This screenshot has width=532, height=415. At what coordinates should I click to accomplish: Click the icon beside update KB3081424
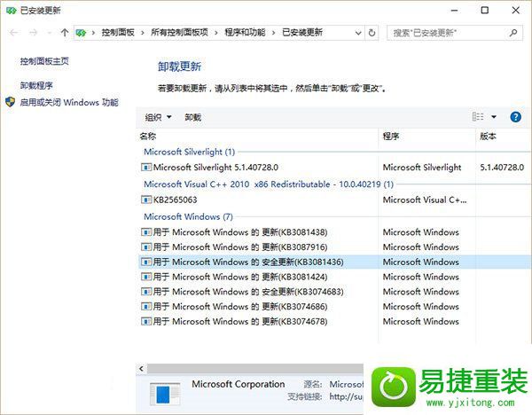[146, 277]
